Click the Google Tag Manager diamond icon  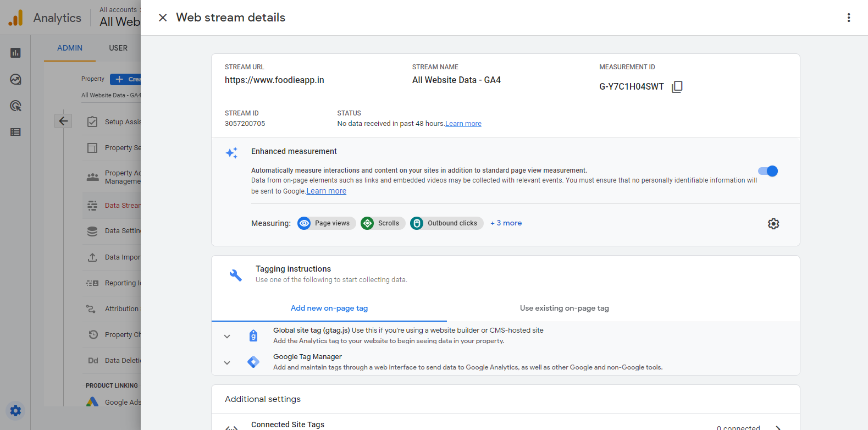point(253,362)
